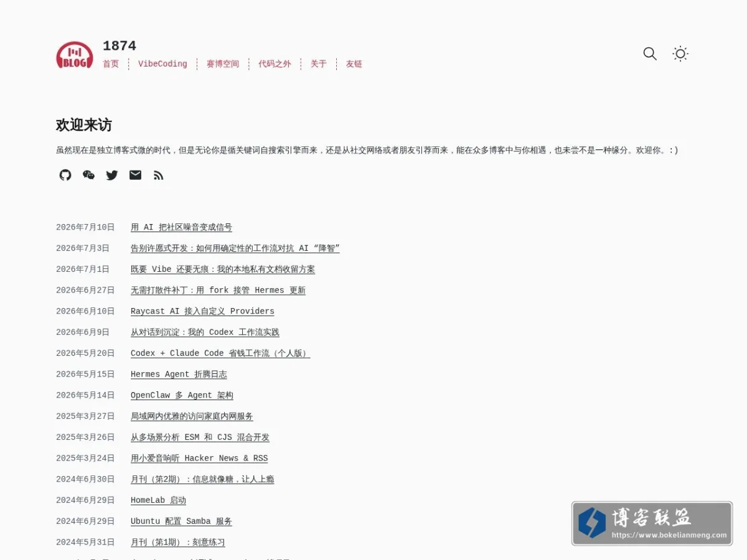Open the 代码之外 menu item
747x560 pixels.
tap(275, 63)
